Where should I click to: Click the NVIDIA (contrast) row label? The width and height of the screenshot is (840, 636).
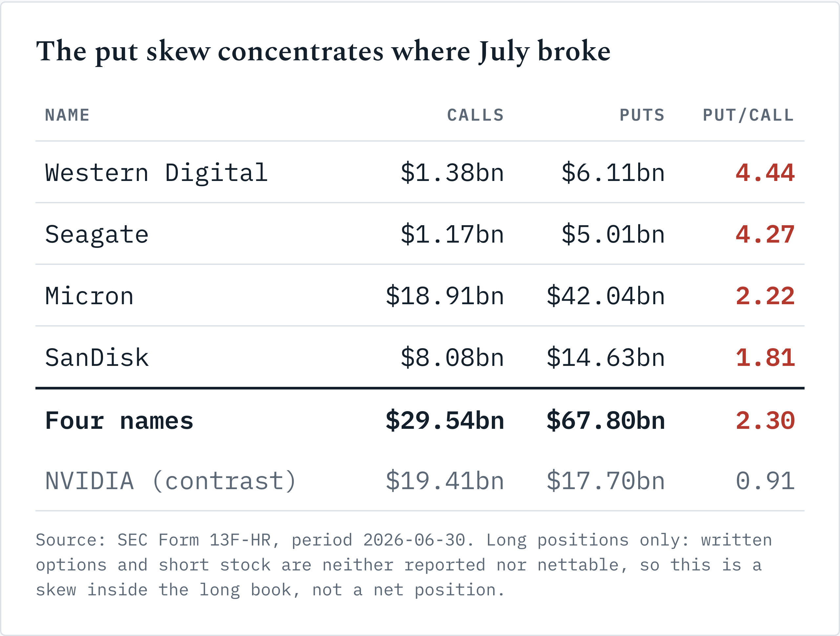pos(171,481)
